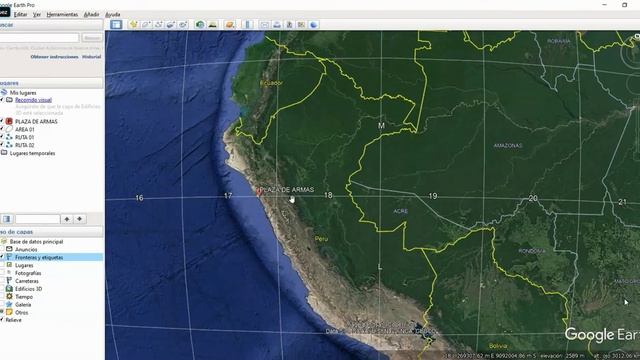Image resolution: width=640 pixels, height=360 pixels.
Task: Select the Add Polygon tool
Action: 146,24
